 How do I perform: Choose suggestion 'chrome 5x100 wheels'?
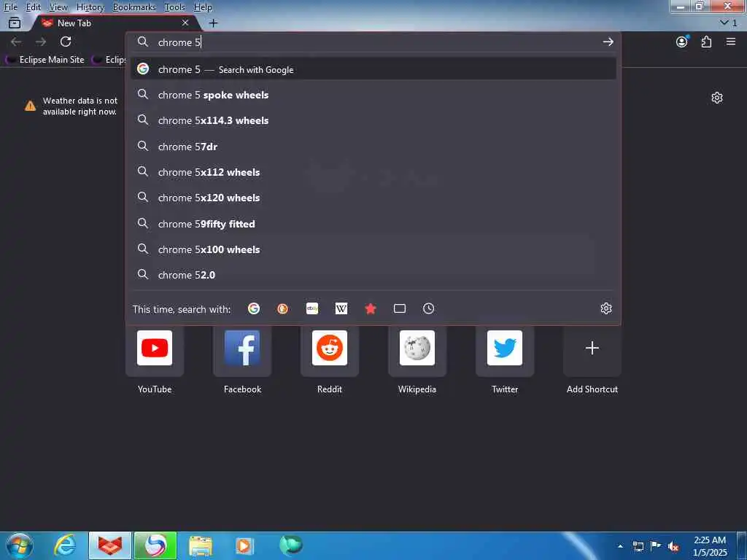point(373,249)
